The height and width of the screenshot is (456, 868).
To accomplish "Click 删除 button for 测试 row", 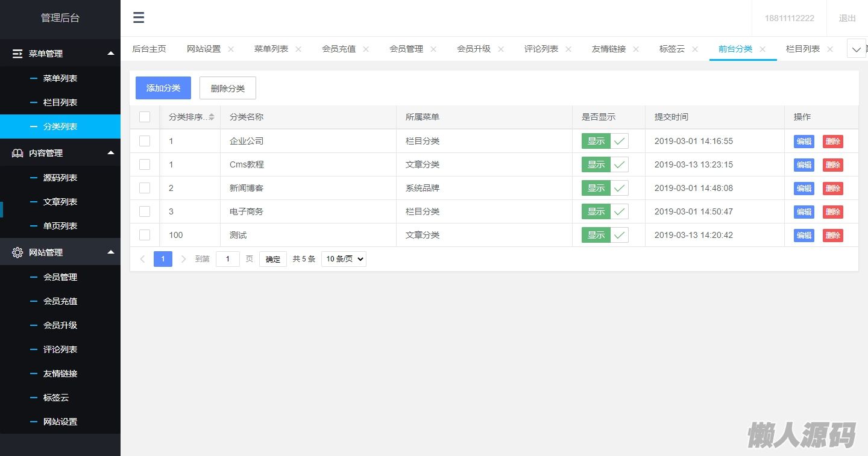I will pos(832,235).
